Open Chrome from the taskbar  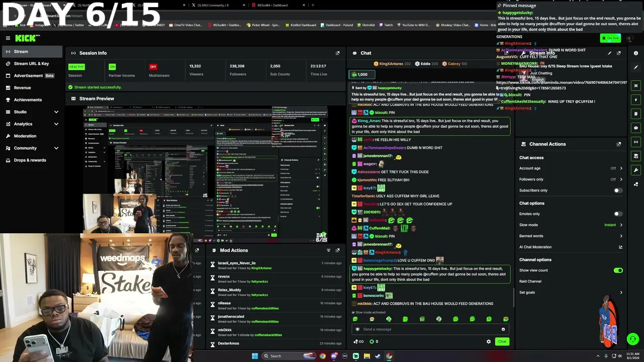323,356
